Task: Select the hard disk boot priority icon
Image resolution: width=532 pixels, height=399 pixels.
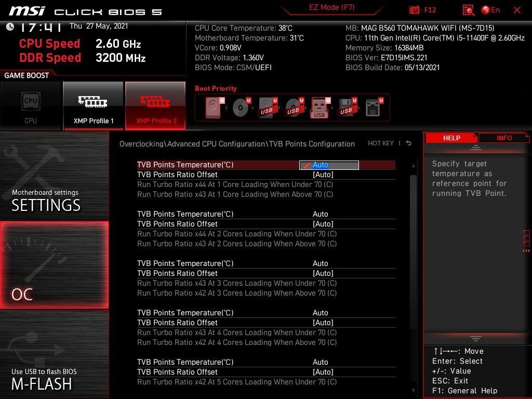Action: coord(215,108)
